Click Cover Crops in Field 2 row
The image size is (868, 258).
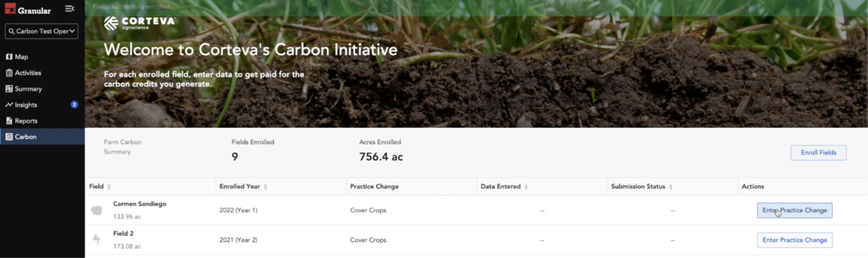[368, 240]
